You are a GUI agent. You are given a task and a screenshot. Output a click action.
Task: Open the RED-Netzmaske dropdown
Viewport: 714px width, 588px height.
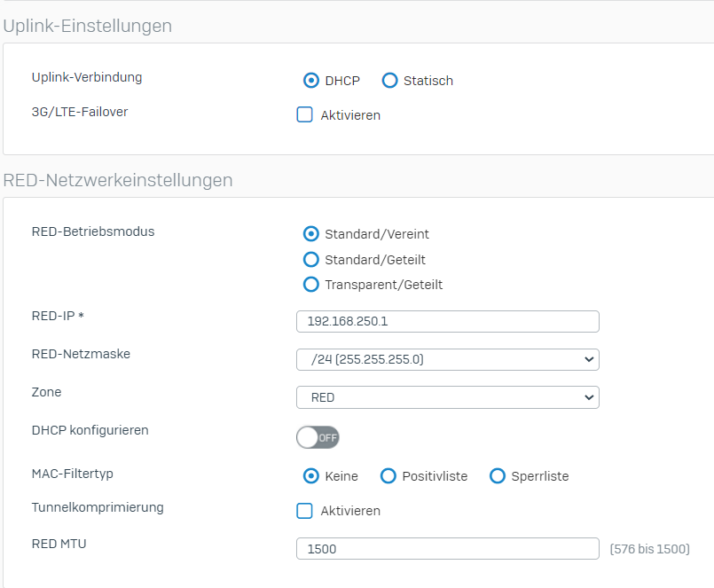tap(448, 360)
